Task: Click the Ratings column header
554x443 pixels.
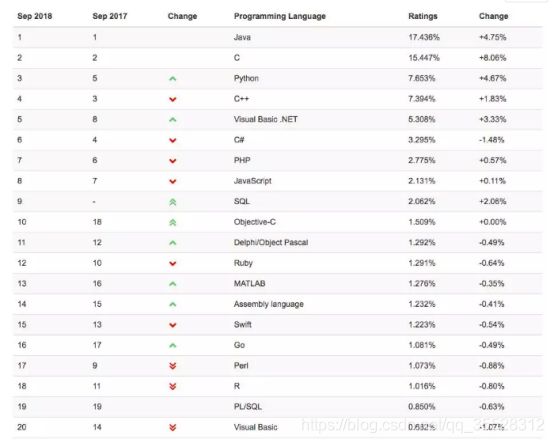Action: 423,16
